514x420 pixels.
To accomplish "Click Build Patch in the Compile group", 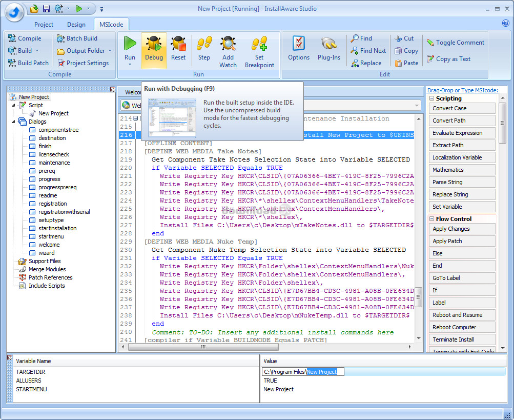I will click(28, 63).
